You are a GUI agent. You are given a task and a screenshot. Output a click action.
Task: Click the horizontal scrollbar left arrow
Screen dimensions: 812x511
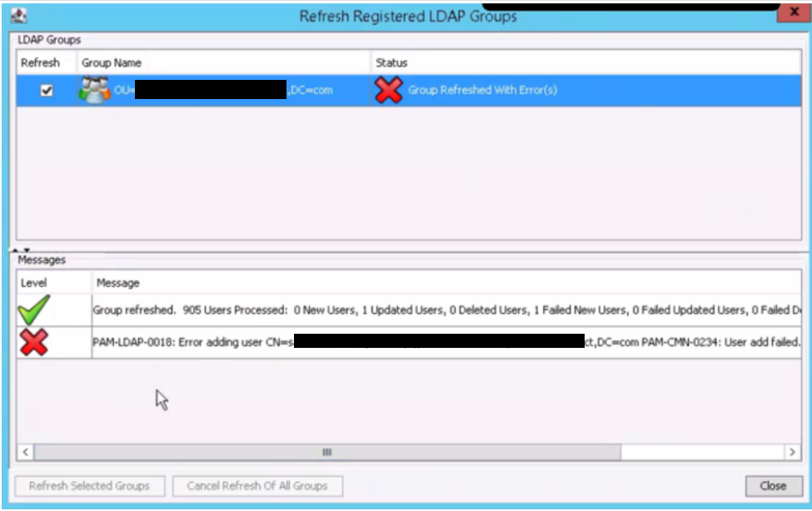pos(25,452)
